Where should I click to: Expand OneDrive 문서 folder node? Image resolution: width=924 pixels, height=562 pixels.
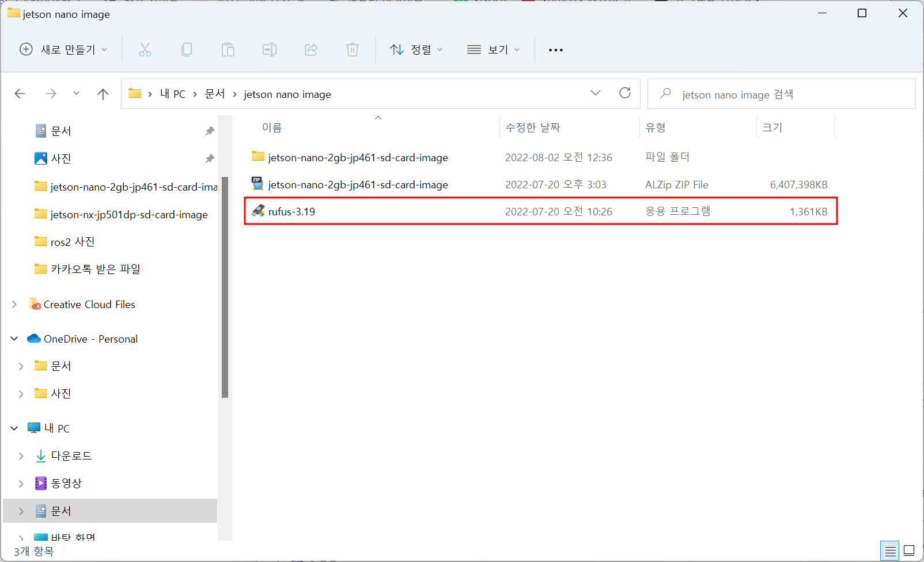pos(21,366)
